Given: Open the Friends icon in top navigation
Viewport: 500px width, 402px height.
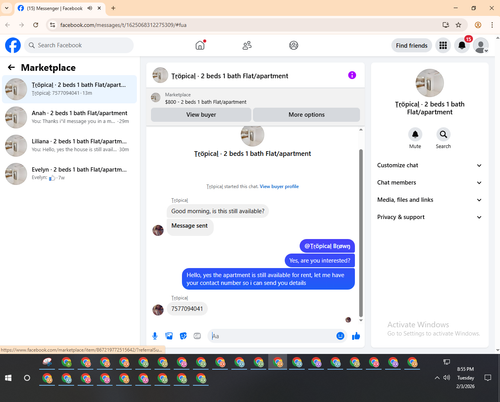Looking at the screenshot, I should pos(247,45).
